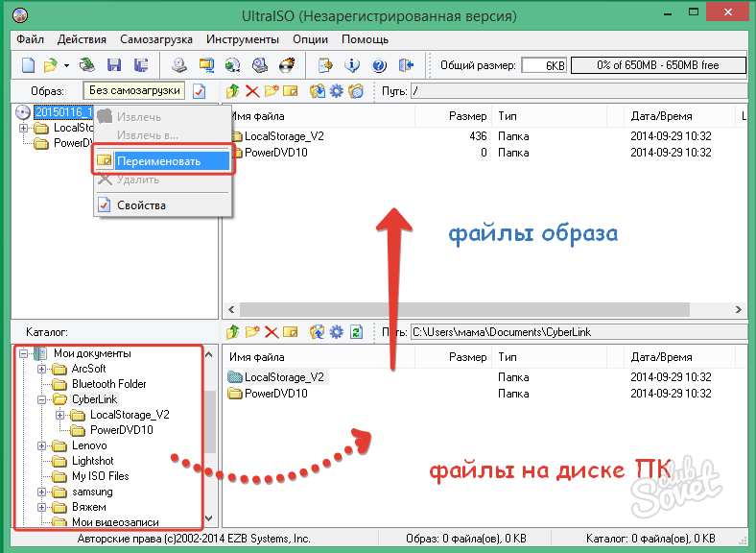The height and width of the screenshot is (553, 756).
Task: Open the Действия menu
Action: click(x=82, y=39)
